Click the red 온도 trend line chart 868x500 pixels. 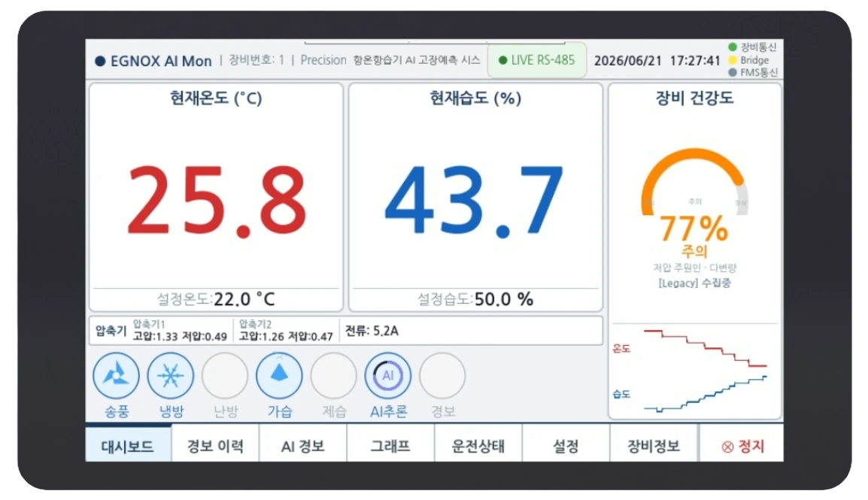coord(706,348)
